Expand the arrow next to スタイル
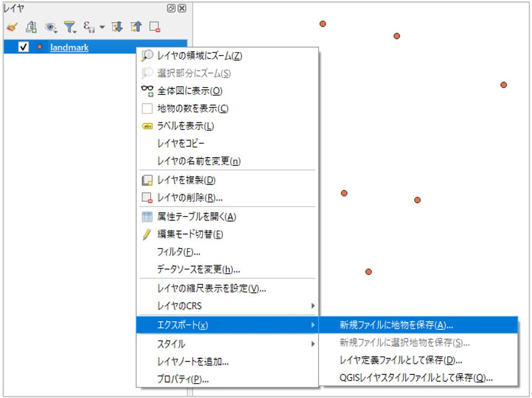 click(x=313, y=344)
